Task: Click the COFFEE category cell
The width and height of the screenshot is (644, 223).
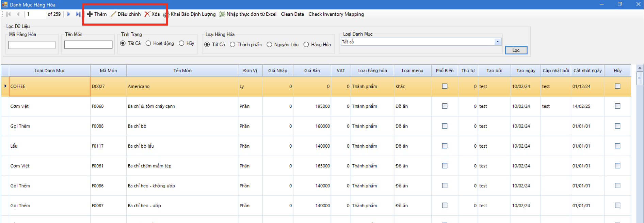Action: coord(50,86)
